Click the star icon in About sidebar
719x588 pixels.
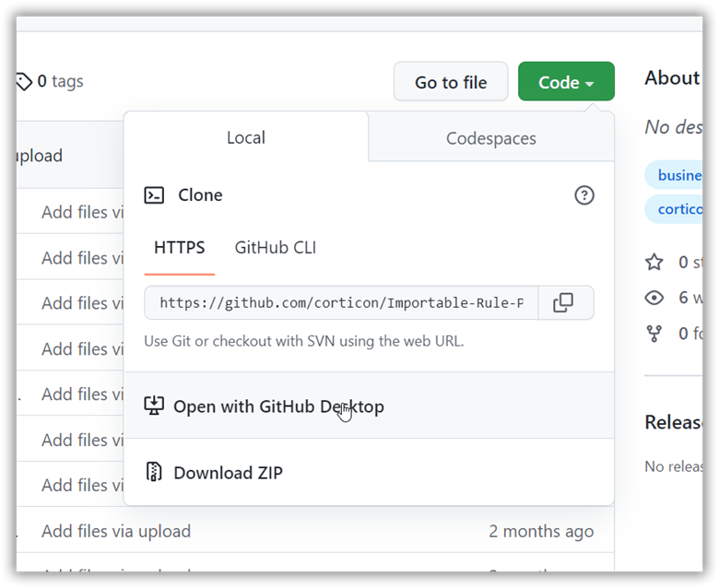click(654, 263)
